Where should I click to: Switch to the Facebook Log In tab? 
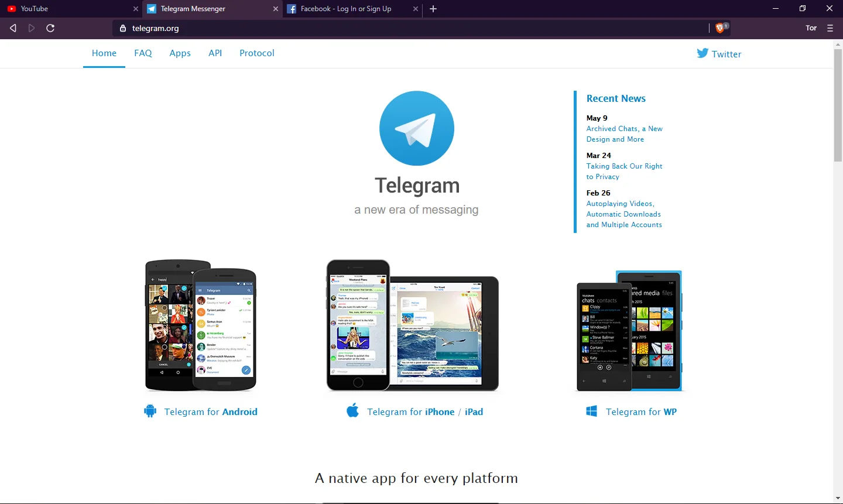pyautogui.click(x=351, y=9)
